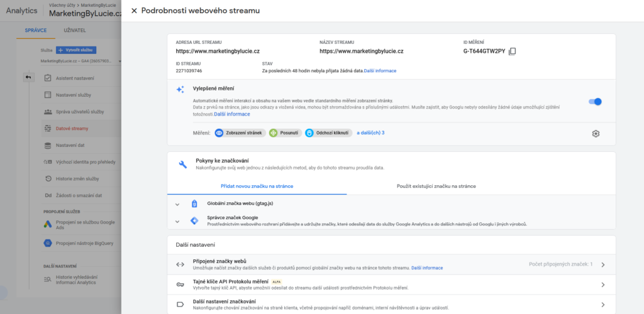The width and height of the screenshot is (644, 314).
Task: Click the Asistent nastavení checkbox icon
Action: (48, 78)
